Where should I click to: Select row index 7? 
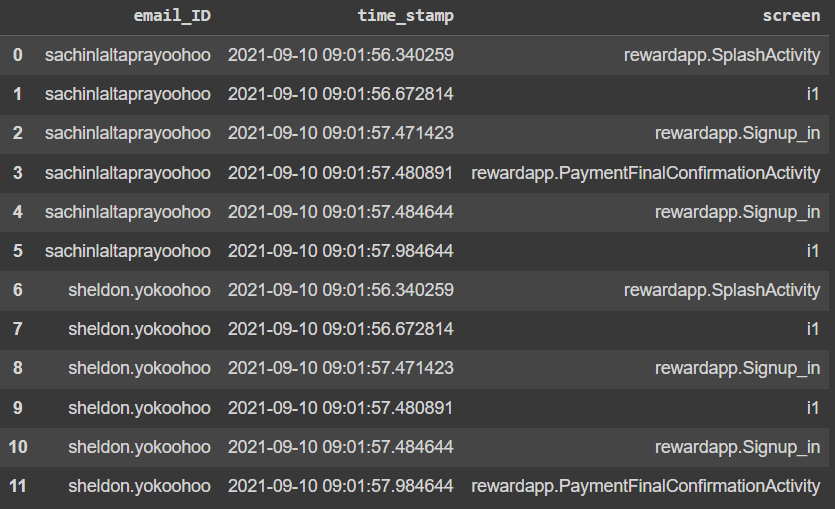tap(18, 329)
